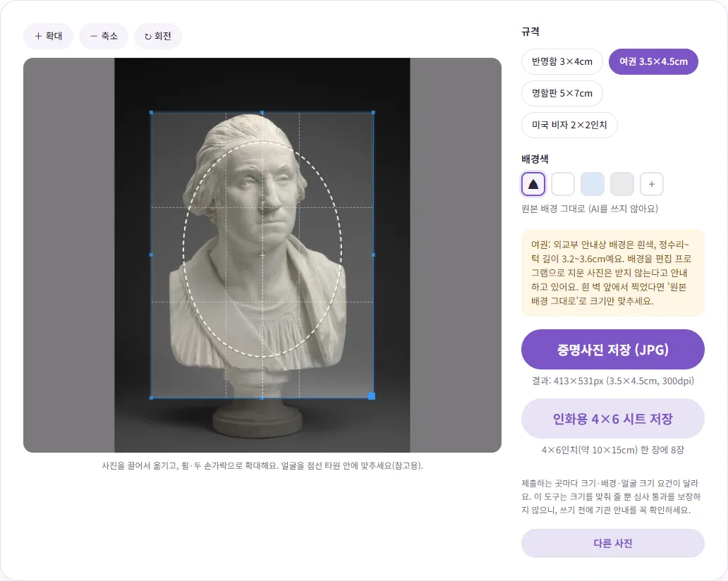Click the 배경색 section heading
The width and height of the screenshot is (728, 581).
[x=535, y=159]
